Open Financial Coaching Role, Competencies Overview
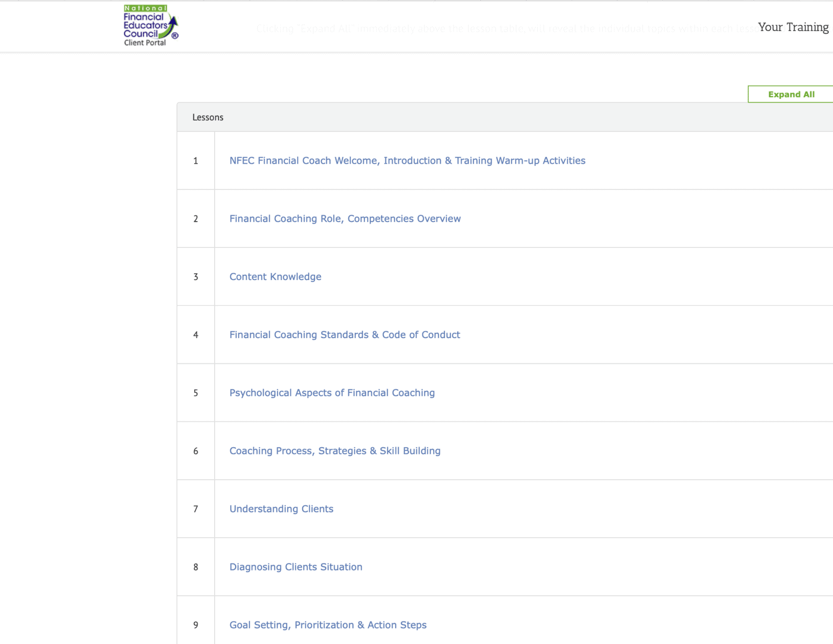 point(345,218)
